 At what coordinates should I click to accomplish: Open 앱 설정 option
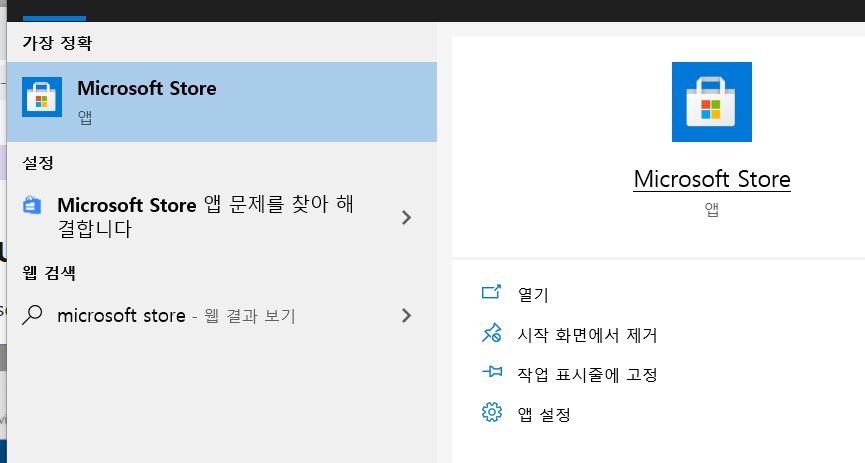[544, 414]
